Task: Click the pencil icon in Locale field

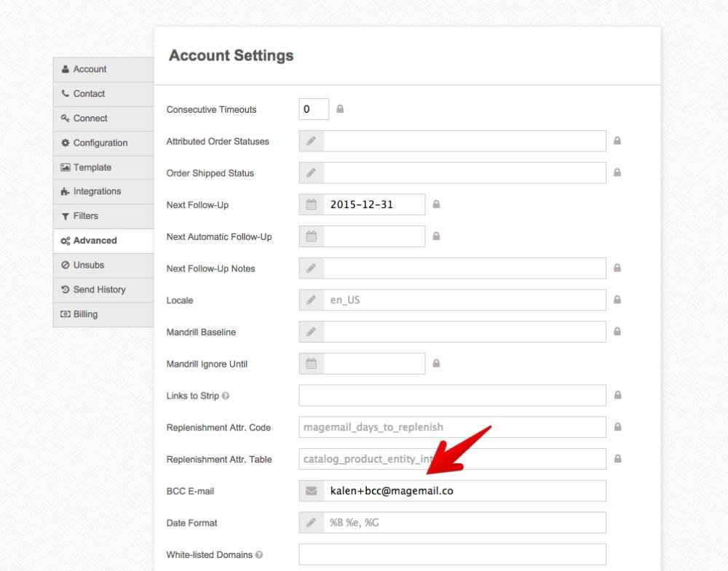Action: pos(312,300)
